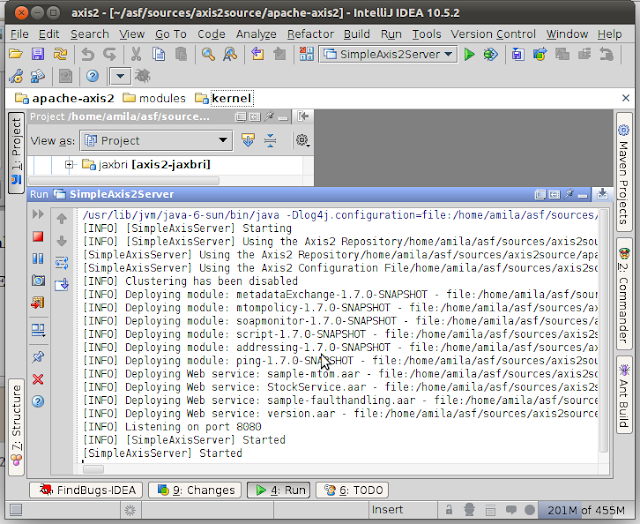Open the FindBugs-IDEA tool window
This screenshot has height=524, width=640.
[x=86, y=490]
